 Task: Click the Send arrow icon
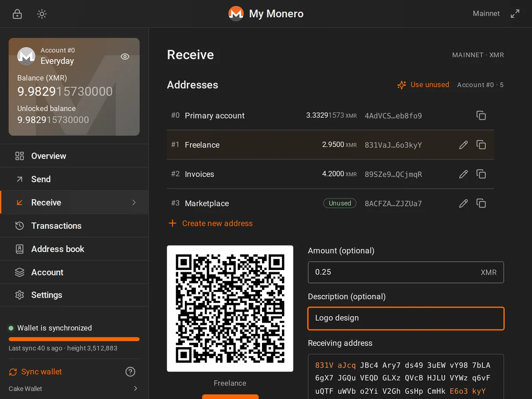click(20, 179)
